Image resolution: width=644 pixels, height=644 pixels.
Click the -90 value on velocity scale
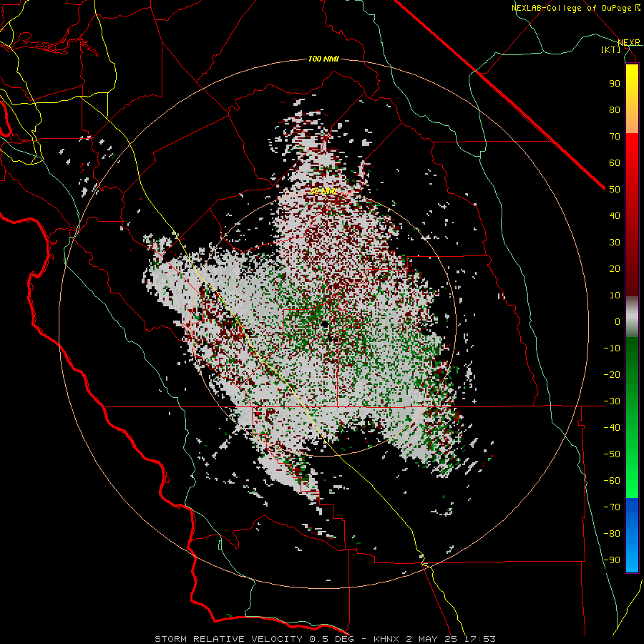pos(612,560)
